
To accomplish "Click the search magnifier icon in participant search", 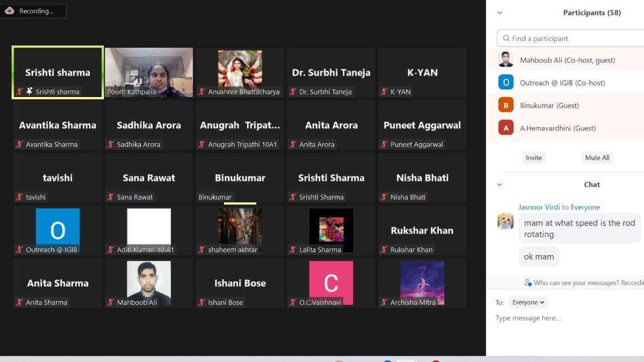I will pos(506,38).
